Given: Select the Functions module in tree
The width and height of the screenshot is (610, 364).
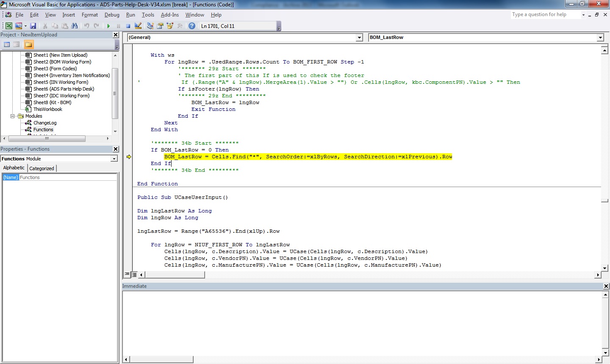Looking at the screenshot, I should coord(43,130).
